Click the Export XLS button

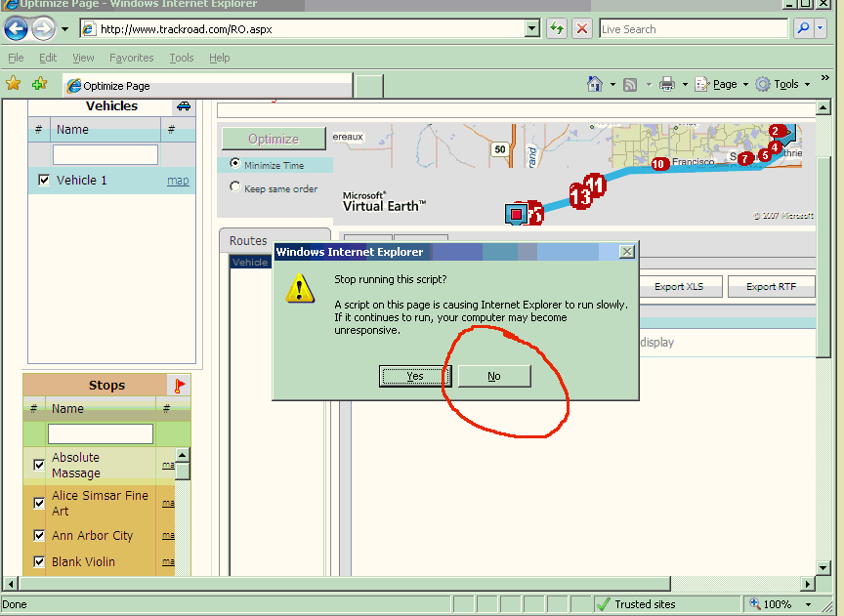coord(679,287)
